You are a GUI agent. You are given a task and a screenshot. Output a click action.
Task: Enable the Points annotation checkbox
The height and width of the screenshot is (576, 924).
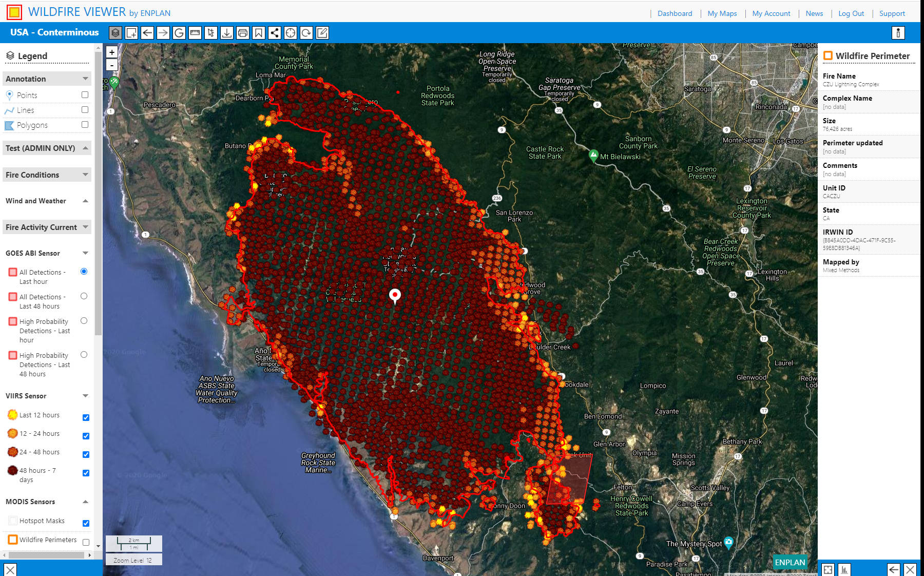coord(85,95)
